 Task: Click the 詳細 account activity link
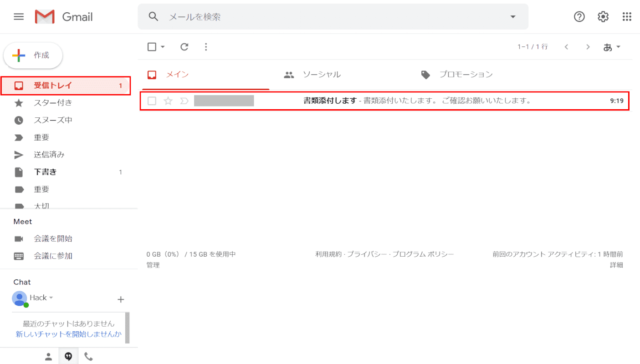[x=616, y=265]
